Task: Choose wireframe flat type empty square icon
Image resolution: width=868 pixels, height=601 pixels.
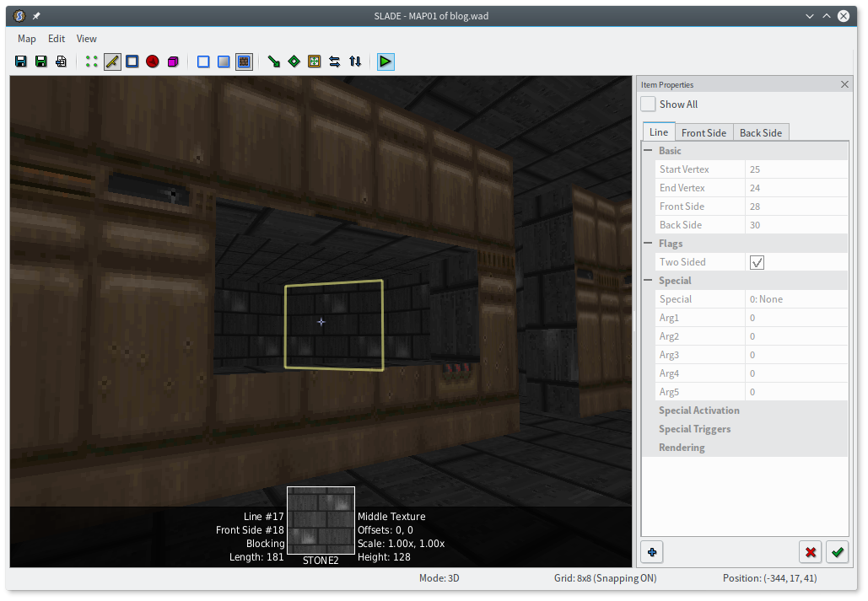Action: pos(203,62)
